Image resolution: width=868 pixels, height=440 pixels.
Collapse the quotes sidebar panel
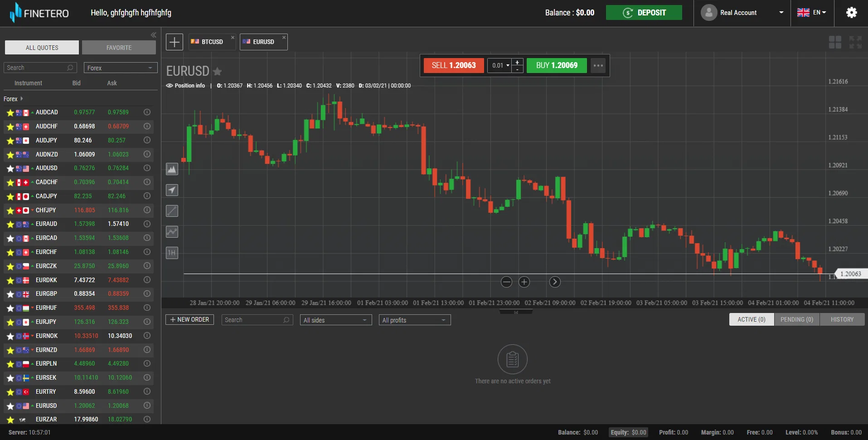click(x=153, y=35)
